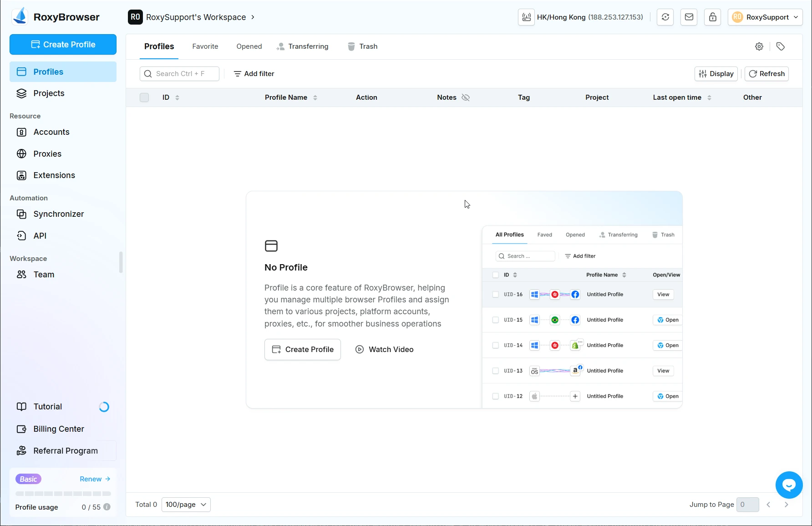Viewport: 812px width, 526px height.
Task: Click the profile usage progress bar
Action: 63,493
